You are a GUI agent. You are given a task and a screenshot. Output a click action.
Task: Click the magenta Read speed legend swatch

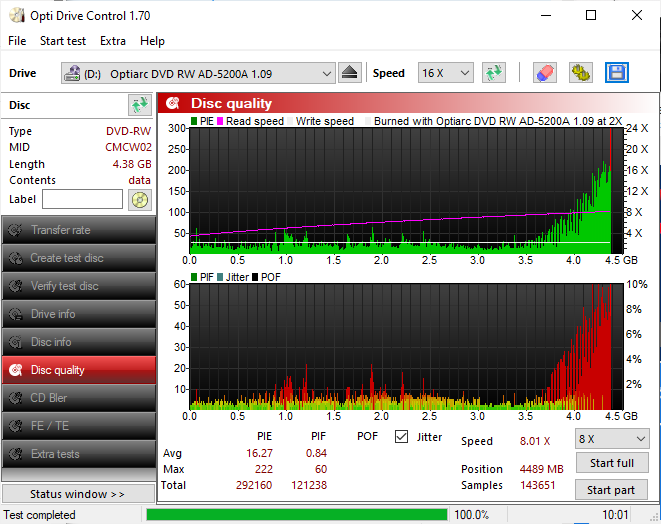(x=220, y=121)
